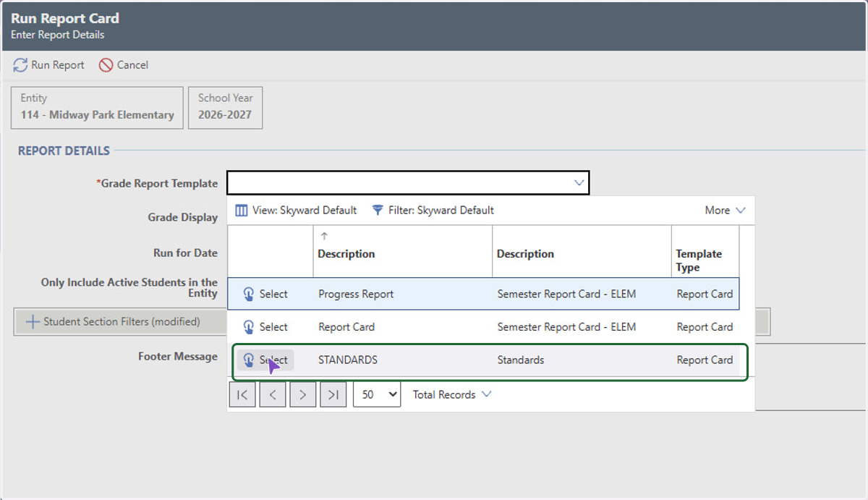Click the View columns icon
Image resolution: width=868 pixels, height=500 pixels.
242,210
